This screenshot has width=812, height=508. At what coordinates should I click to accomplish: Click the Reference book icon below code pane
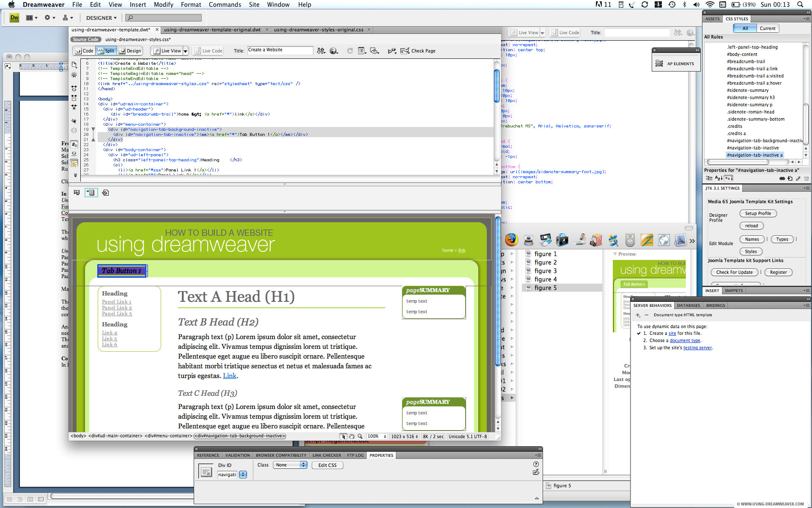[77, 193]
